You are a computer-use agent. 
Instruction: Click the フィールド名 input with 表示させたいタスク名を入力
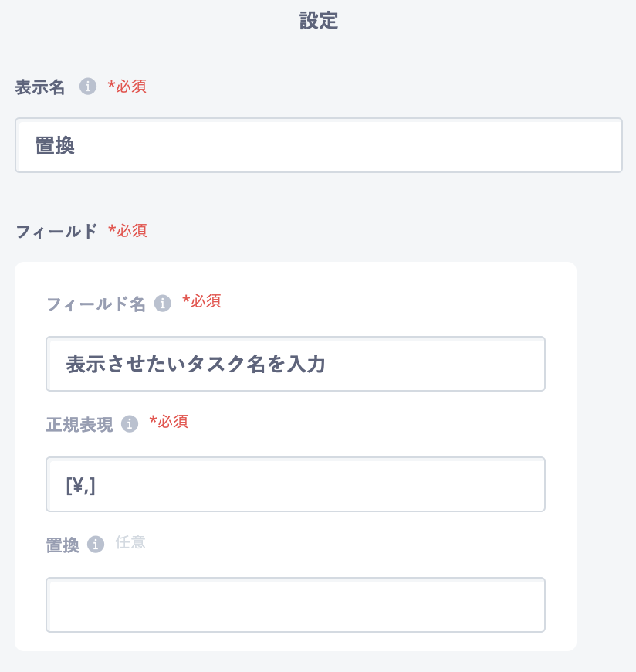click(296, 364)
